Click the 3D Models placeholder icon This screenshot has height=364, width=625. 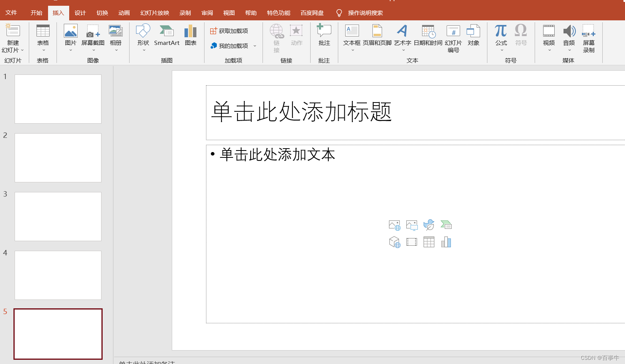[394, 242]
